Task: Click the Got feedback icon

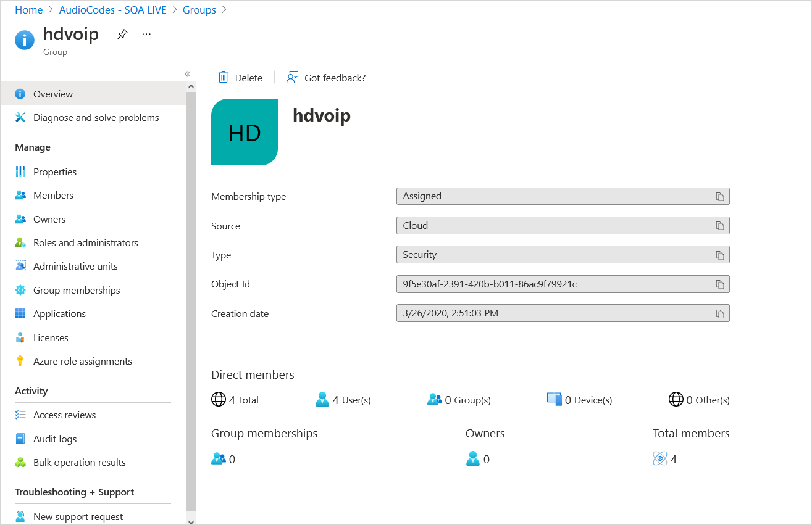Action: point(292,77)
